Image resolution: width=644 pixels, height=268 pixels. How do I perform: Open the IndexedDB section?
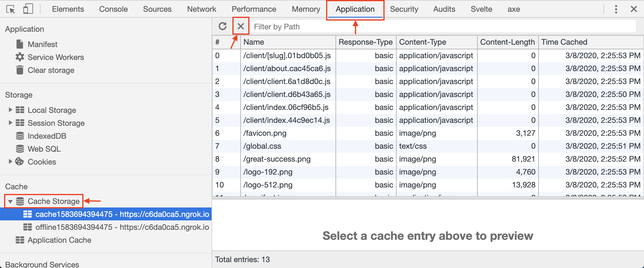tap(47, 136)
